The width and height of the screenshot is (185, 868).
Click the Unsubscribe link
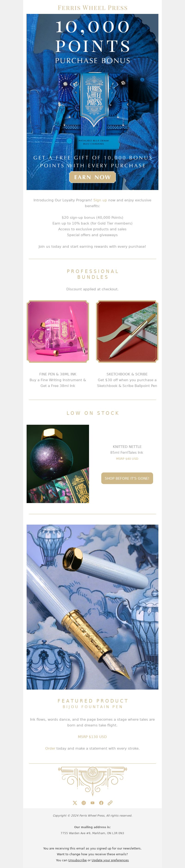[x=77, y=860]
